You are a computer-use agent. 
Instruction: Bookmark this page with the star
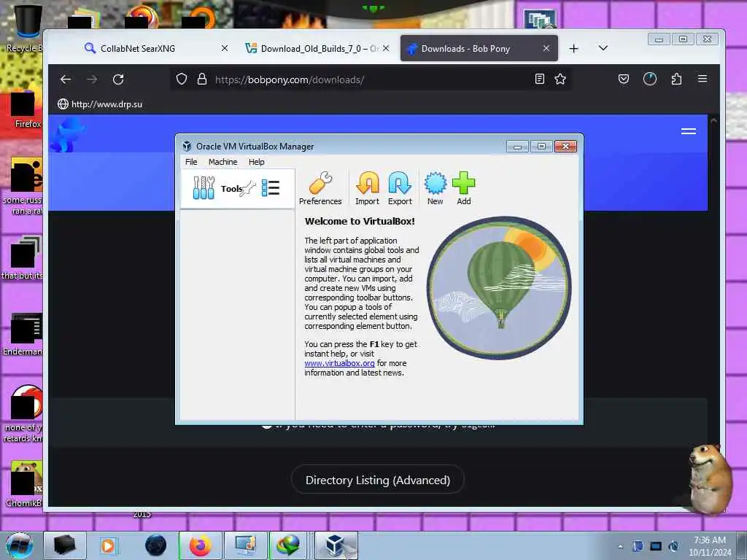[560, 79]
